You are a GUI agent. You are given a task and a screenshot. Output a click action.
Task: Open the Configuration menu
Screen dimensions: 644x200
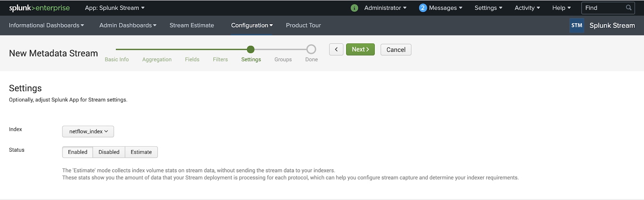(x=252, y=25)
